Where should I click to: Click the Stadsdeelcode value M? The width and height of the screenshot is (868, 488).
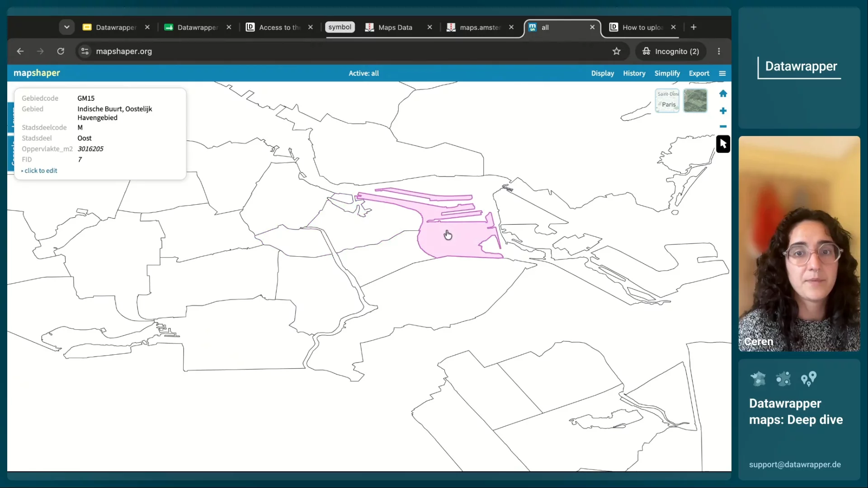pyautogui.click(x=80, y=127)
